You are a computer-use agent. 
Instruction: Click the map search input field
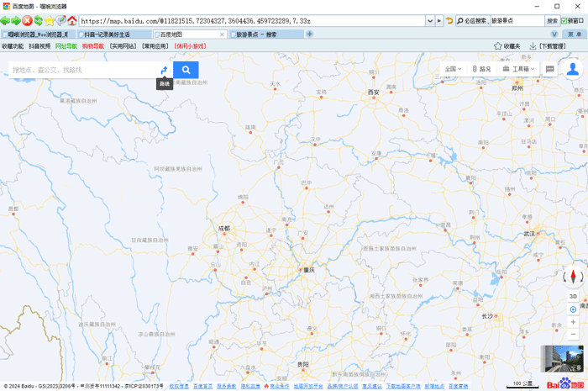coord(80,70)
